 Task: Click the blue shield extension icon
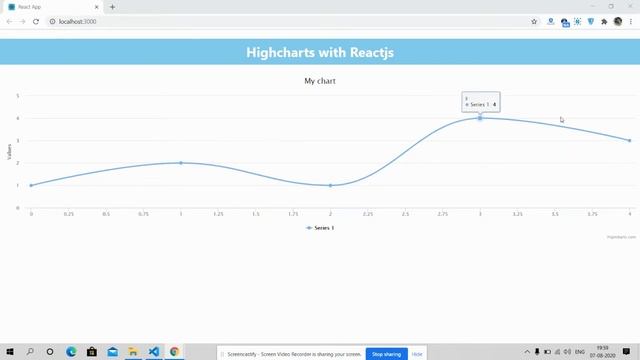[591, 22]
